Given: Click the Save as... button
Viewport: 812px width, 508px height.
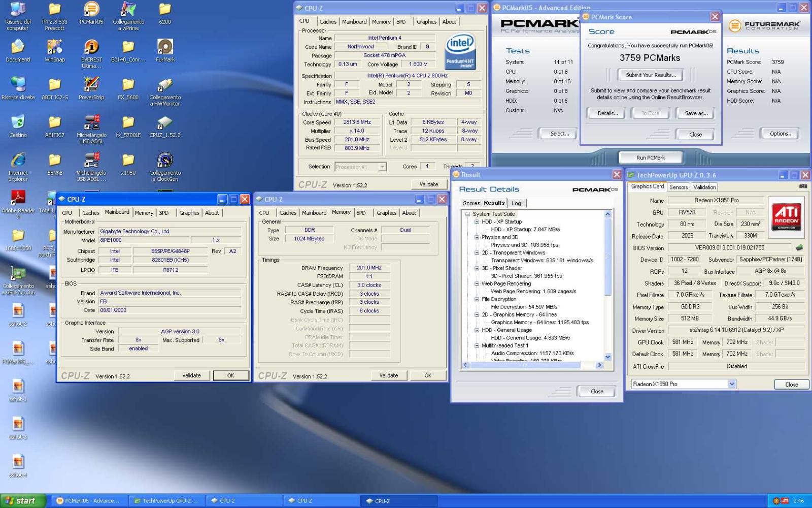Looking at the screenshot, I should point(696,113).
